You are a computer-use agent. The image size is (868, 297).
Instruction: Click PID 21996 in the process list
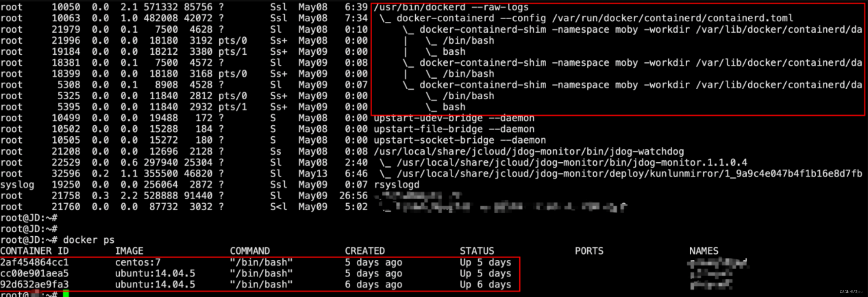66,40
